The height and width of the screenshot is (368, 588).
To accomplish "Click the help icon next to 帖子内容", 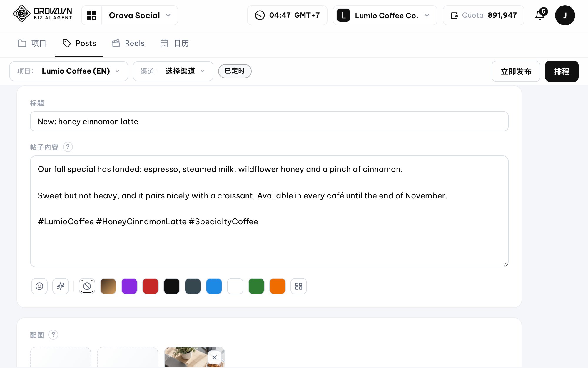I will (68, 147).
